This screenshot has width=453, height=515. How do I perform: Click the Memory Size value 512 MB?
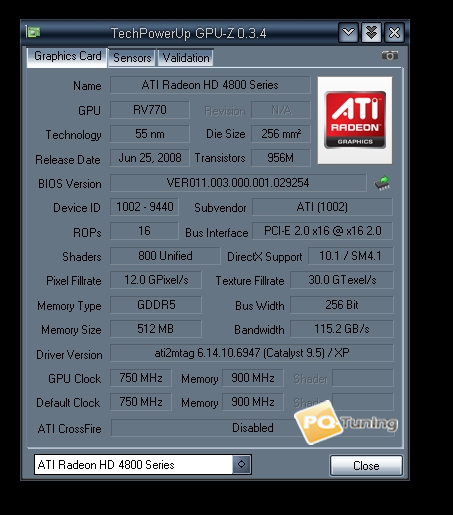pyautogui.click(x=156, y=329)
